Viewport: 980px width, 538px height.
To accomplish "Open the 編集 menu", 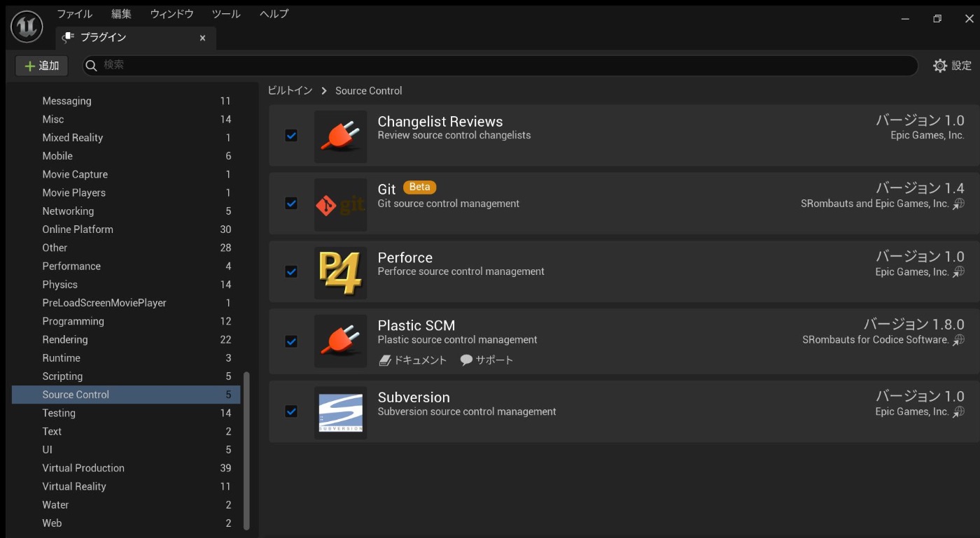I will [x=121, y=14].
